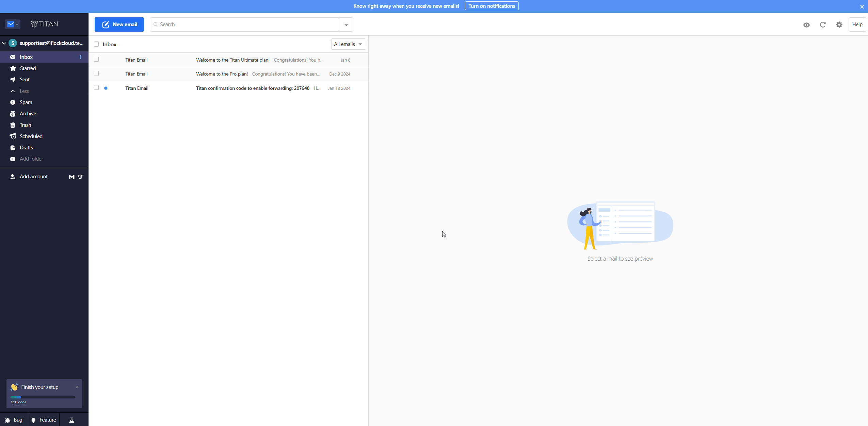Open reading mode with the eye icon
868x426 pixels.
(806, 24)
